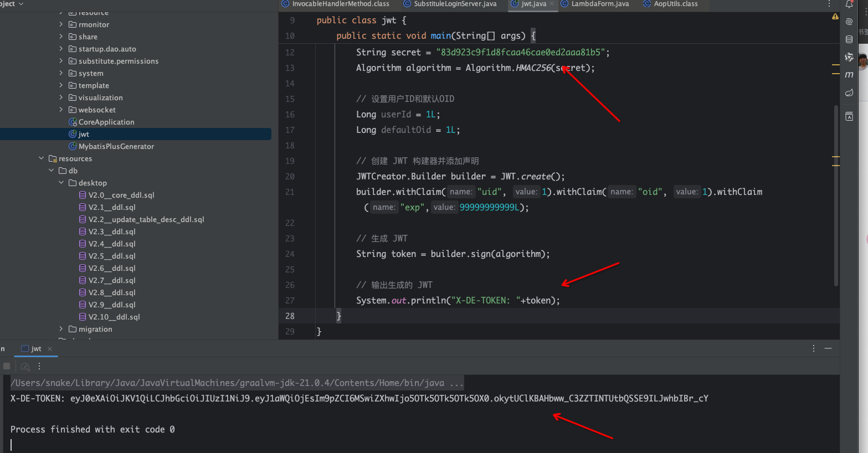Switch to LambdaForm.java editor tab
868x453 pixels.
click(599, 4)
